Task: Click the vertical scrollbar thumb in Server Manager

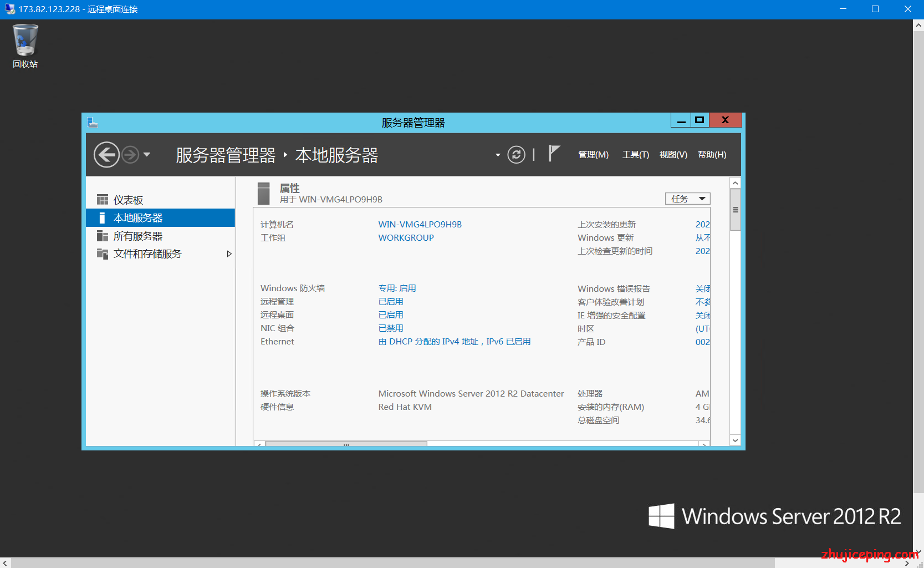Action: point(735,210)
